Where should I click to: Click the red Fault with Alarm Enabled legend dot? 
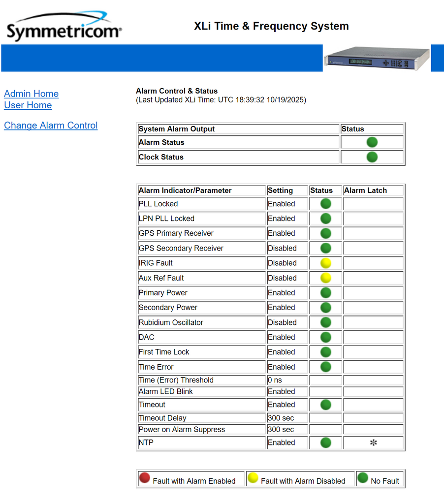[x=145, y=478]
